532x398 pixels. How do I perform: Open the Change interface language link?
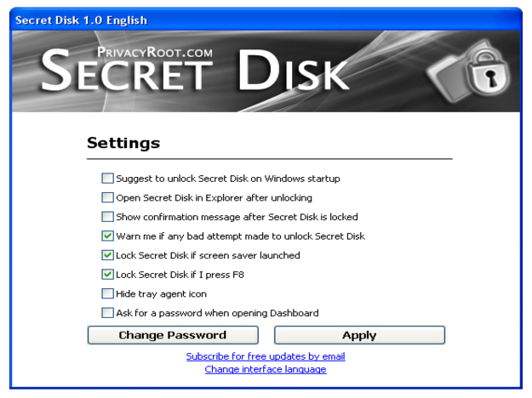coord(266,369)
